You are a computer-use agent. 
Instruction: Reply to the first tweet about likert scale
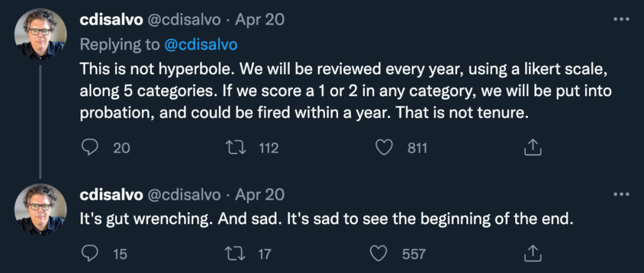[x=89, y=148]
